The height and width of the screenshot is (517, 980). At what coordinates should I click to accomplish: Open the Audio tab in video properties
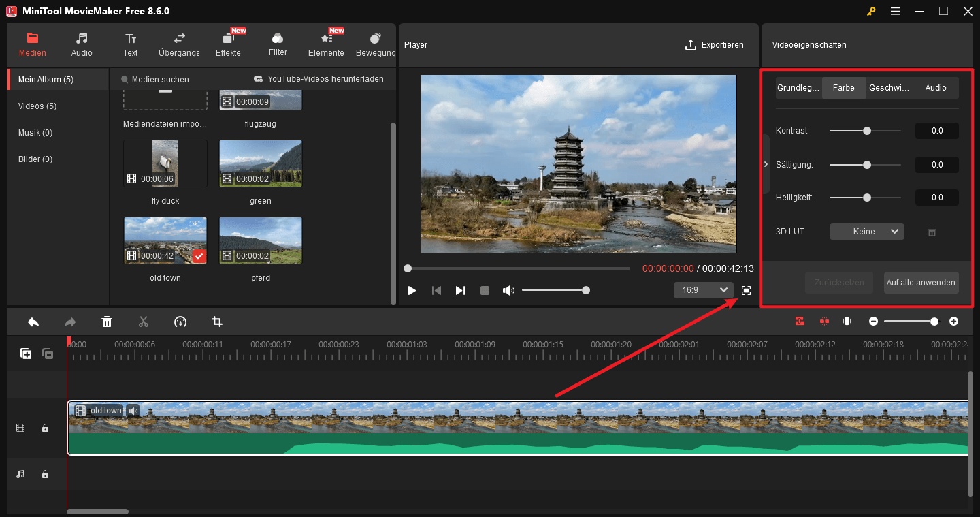(x=936, y=87)
